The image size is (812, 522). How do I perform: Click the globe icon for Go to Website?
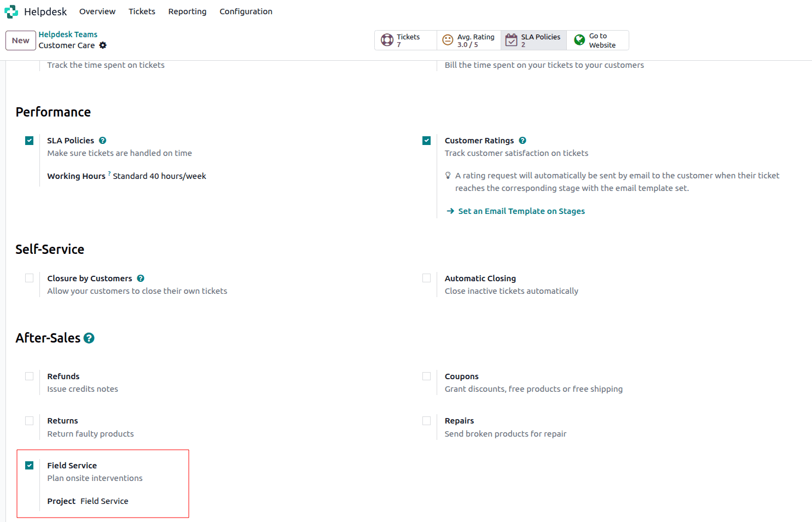[x=578, y=39]
